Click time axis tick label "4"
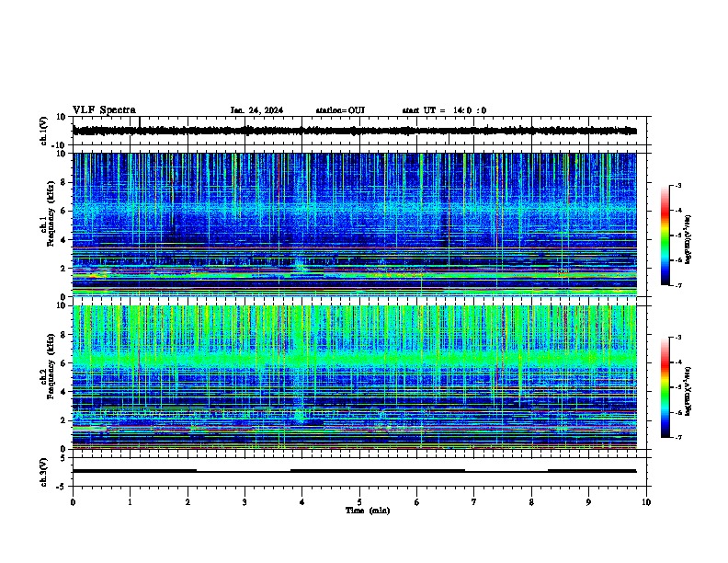The height and width of the screenshot is (563, 728). [302, 502]
